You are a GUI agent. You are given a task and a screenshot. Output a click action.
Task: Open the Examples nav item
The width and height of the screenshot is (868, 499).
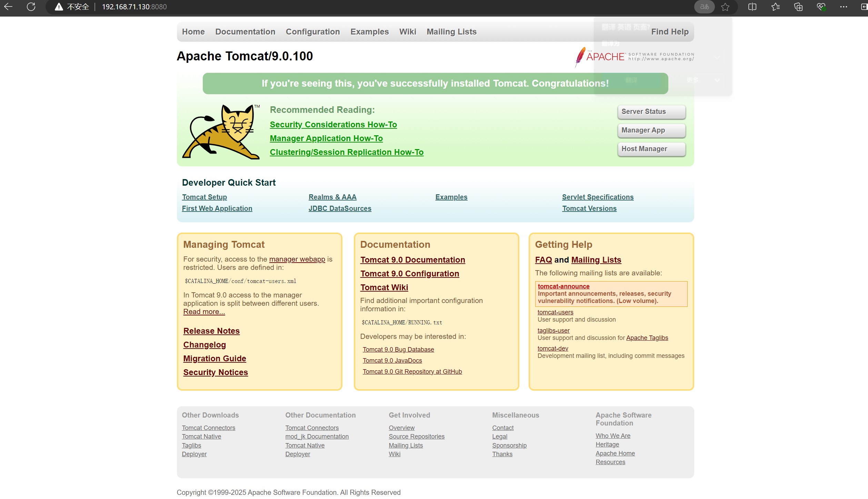coord(369,32)
